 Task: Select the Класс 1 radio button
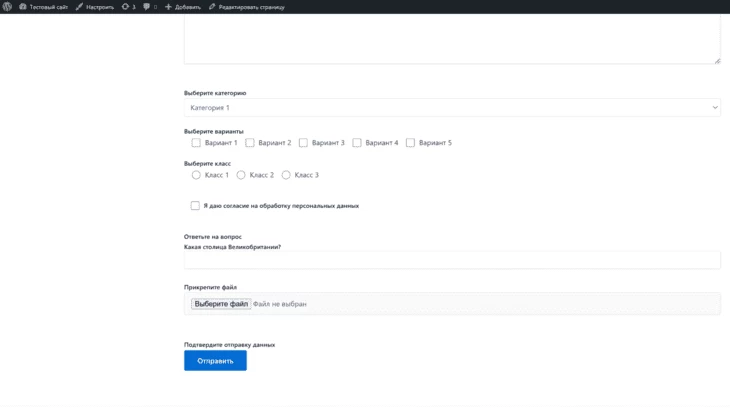(x=196, y=175)
